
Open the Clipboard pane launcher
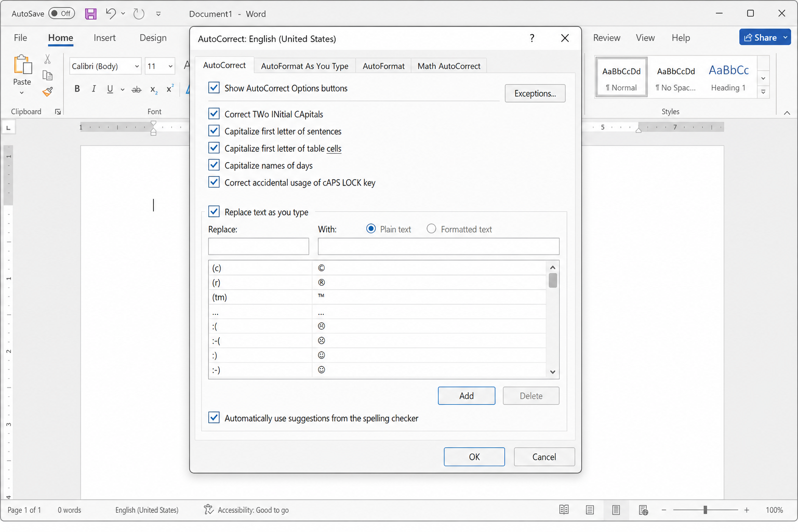pyautogui.click(x=58, y=112)
